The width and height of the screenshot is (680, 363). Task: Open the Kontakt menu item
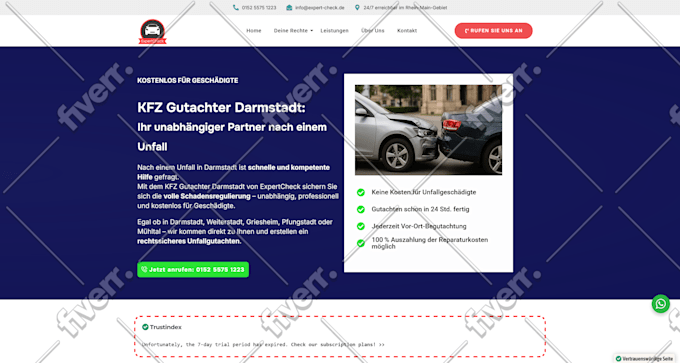click(x=407, y=31)
